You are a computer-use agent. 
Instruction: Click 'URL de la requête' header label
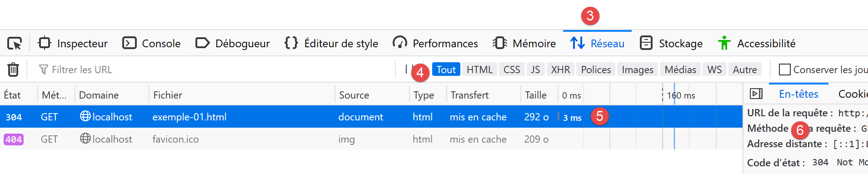click(790, 113)
